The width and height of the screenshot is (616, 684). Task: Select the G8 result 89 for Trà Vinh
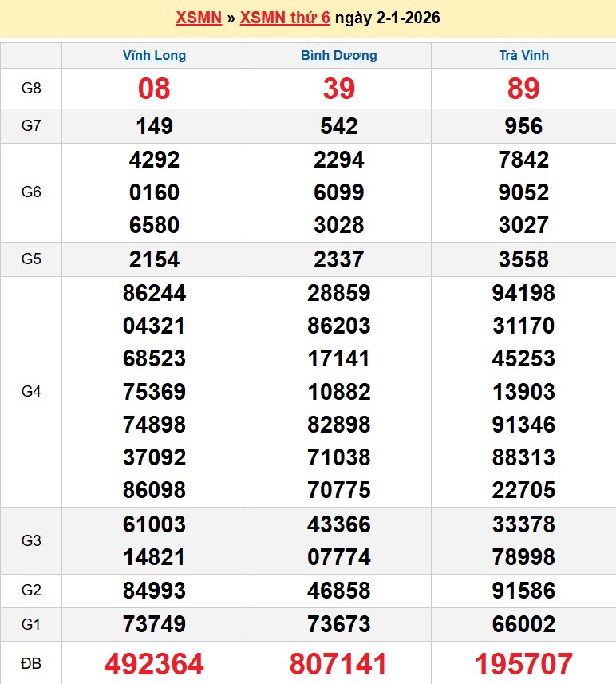point(523,89)
